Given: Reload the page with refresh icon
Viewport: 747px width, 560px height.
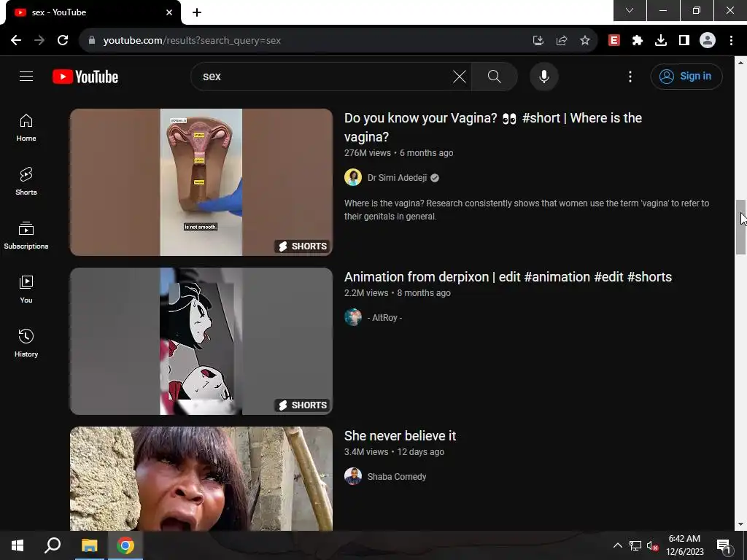Looking at the screenshot, I should click(63, 41).
